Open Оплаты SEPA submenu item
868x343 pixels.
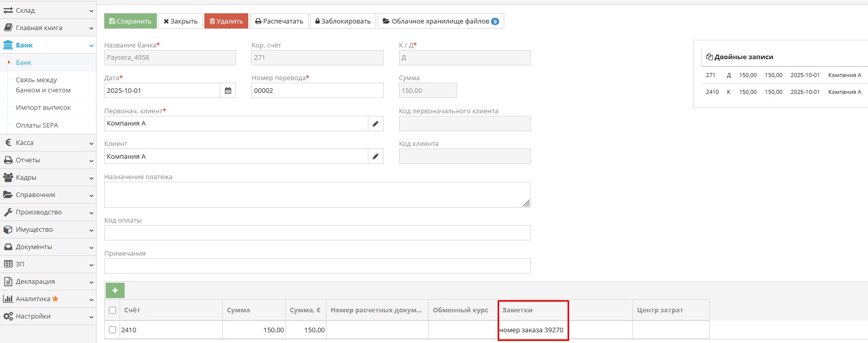pos(37,126)
